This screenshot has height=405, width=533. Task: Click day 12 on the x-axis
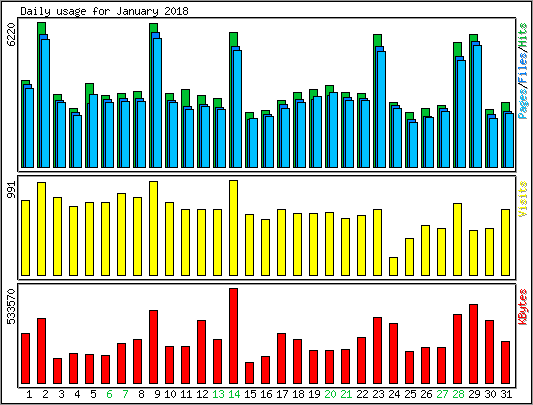tap(202, 394)
